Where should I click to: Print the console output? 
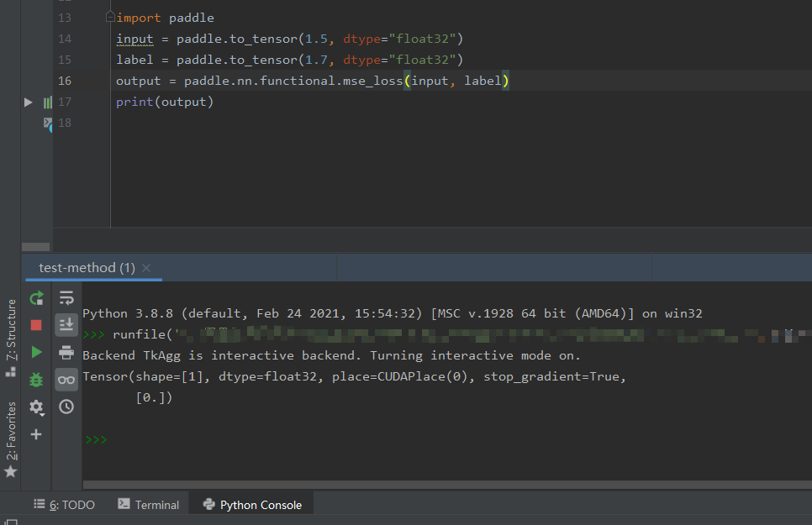pos(66,352)
